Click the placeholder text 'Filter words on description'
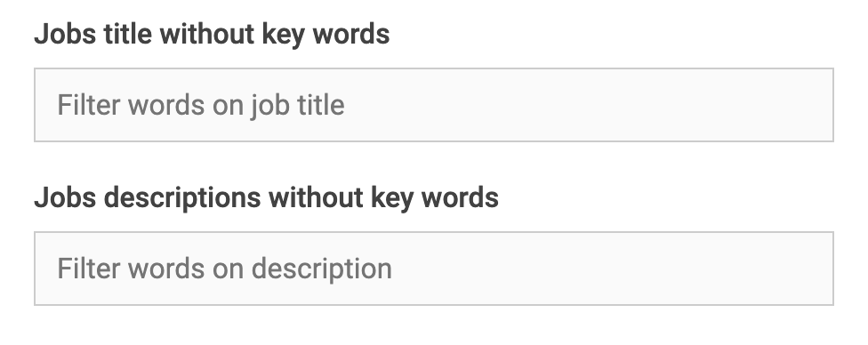Viewport: 868px width, 345px height. (225, 269)
